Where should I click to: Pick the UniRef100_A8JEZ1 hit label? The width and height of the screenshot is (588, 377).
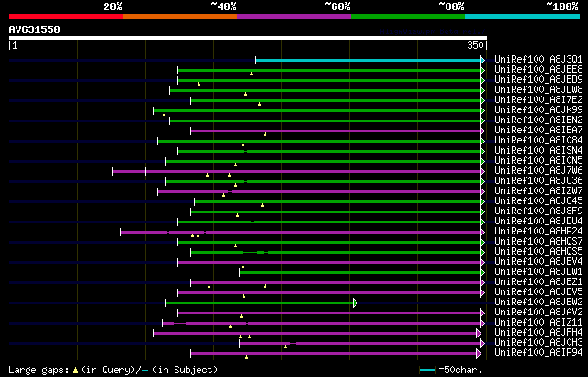pyautogui.click(x=538, y=282)
